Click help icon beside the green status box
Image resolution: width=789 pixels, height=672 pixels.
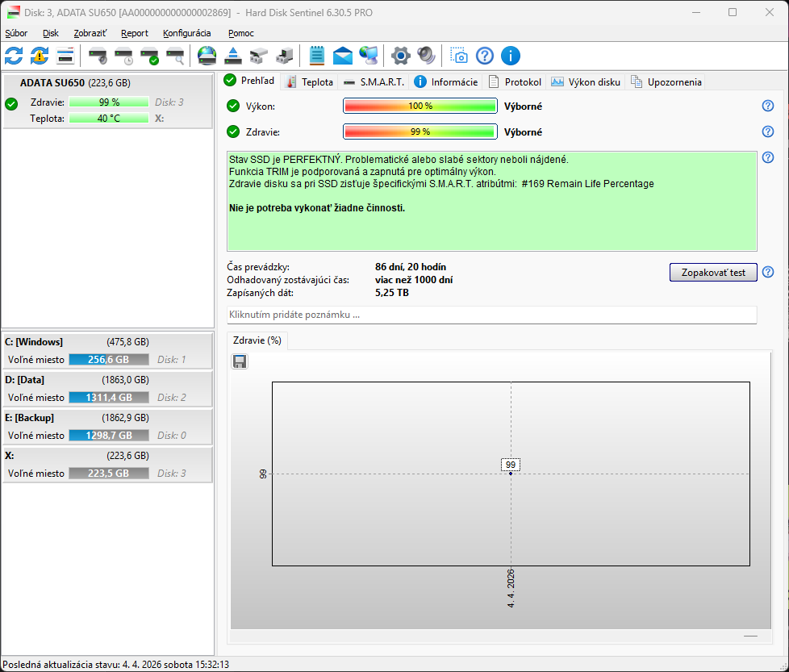[768, 157]
